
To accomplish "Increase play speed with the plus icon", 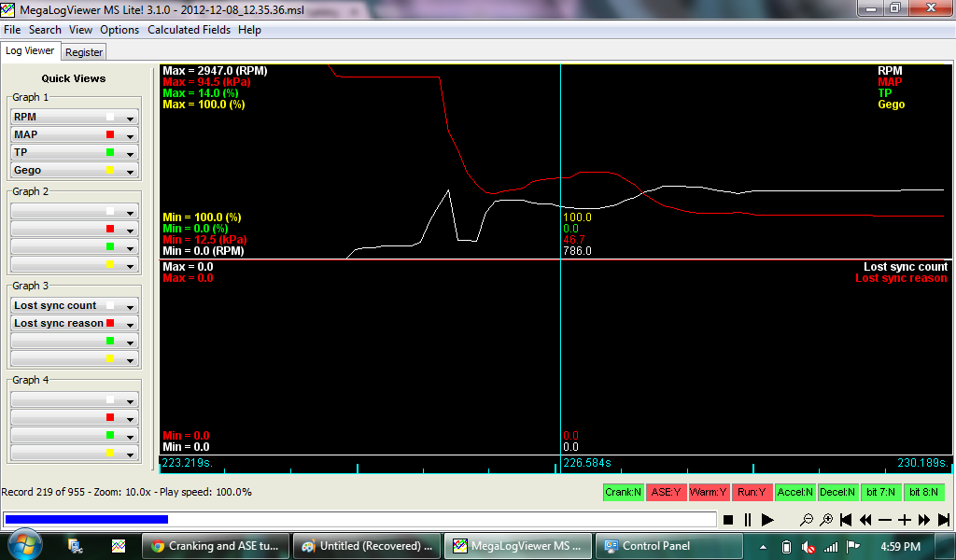I will [904, 520].
